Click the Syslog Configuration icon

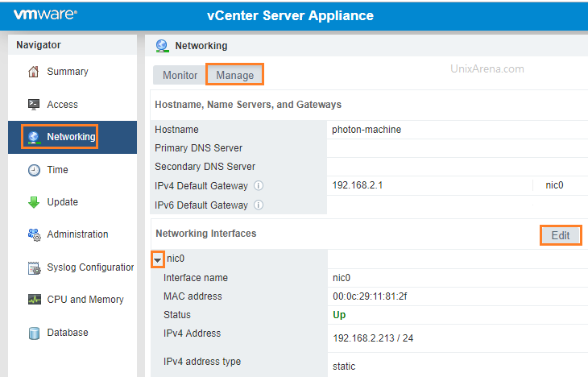coord(34,267)
